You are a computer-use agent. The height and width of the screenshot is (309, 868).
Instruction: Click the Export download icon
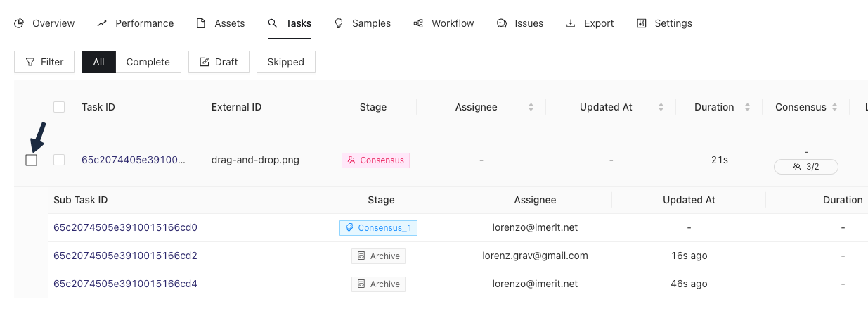click(x=571, y=23)
